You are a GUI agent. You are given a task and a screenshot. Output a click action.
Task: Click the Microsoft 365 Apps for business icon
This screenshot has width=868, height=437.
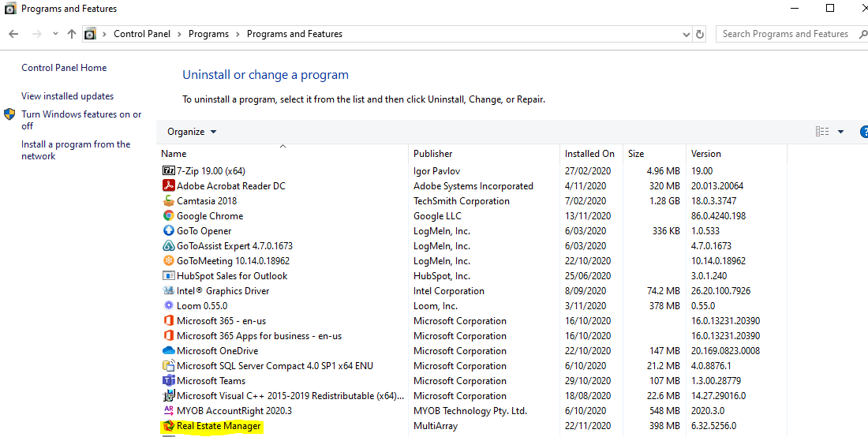pyautogui.click(x=168, y=335)
